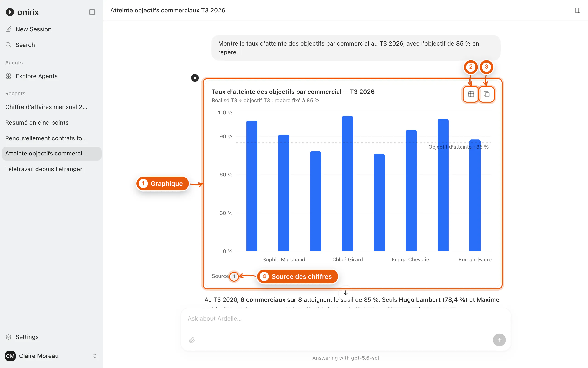This screenshot has width=588, height=368.
Task: Click the 'Réalisé T3 ÷ objectif T3' subtitle
Action: 265,100
